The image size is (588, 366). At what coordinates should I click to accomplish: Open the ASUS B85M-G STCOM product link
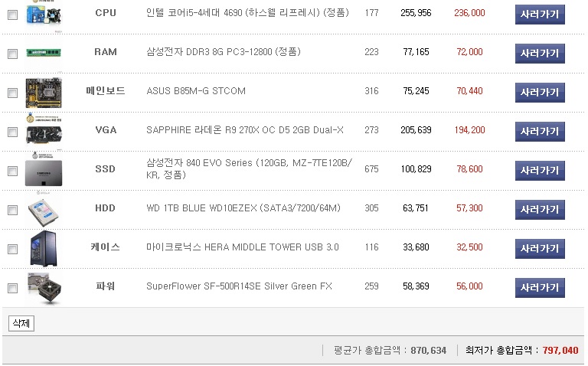pos(196,91)
